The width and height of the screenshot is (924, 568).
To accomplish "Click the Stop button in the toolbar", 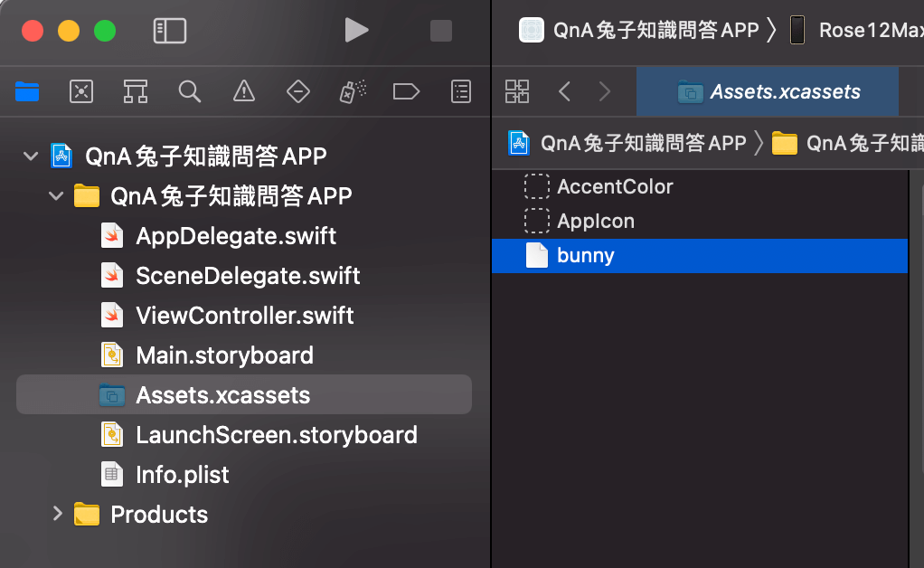I will point(440,30).
